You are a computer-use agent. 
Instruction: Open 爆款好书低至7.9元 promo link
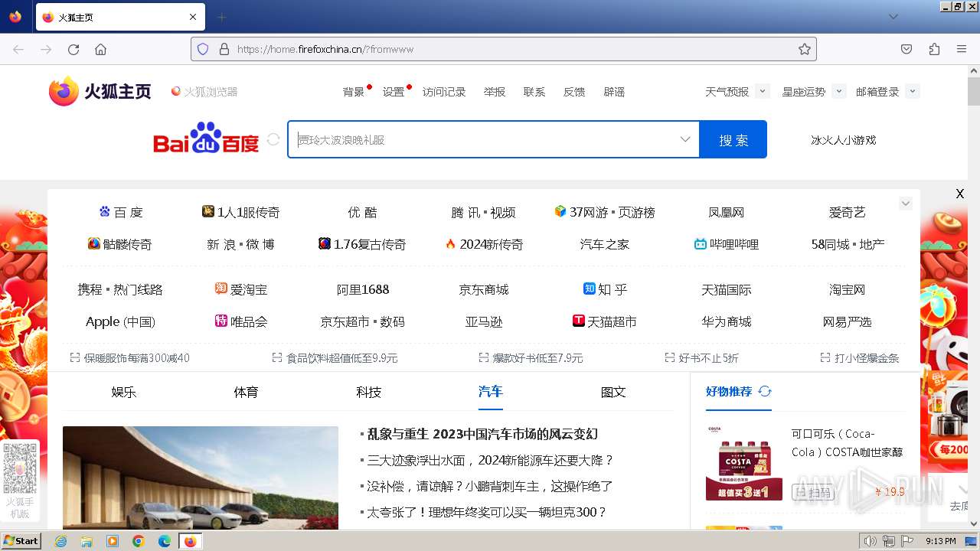click(531, 358)
